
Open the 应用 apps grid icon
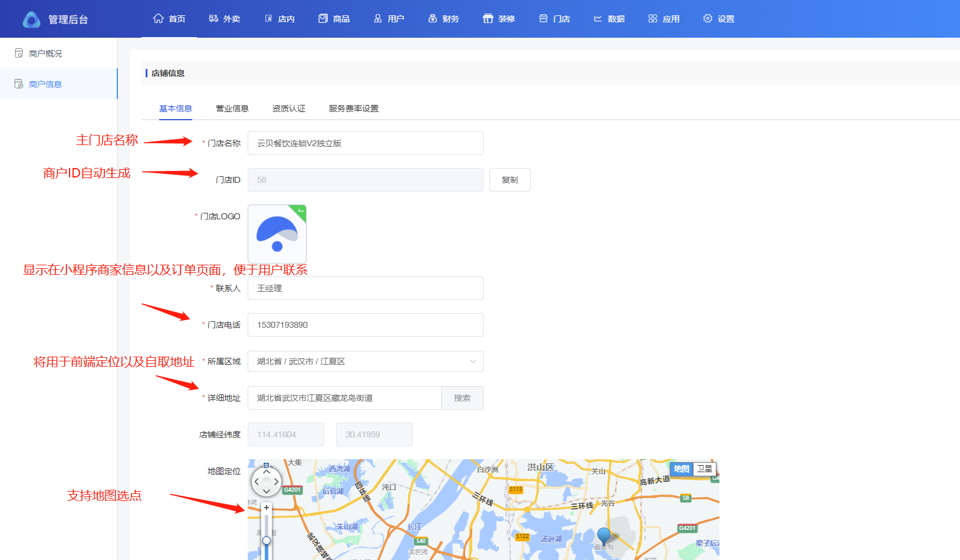point(653,18)
